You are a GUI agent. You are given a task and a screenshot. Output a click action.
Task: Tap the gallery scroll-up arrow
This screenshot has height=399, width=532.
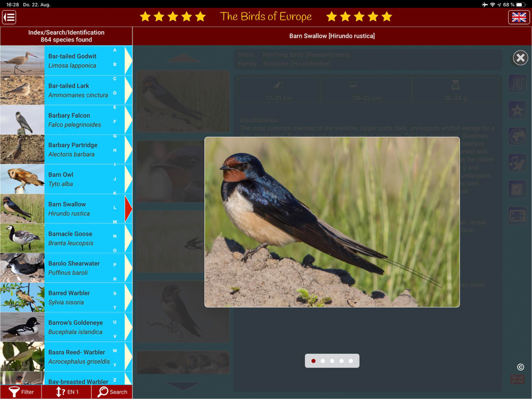click(183, 57)
